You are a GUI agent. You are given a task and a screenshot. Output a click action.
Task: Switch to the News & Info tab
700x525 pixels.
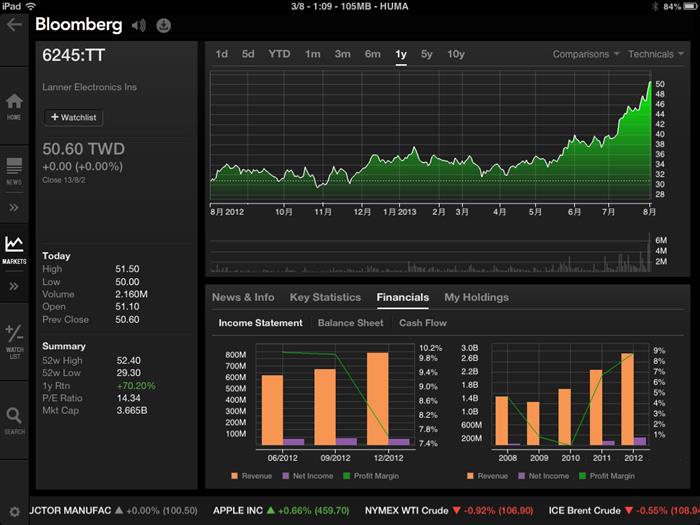point(243,297)
